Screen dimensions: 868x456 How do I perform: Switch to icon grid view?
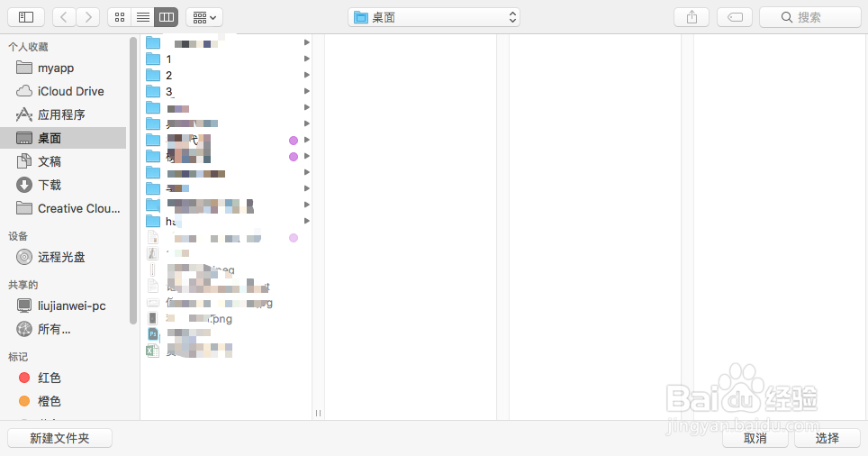[x=120, y=17]
